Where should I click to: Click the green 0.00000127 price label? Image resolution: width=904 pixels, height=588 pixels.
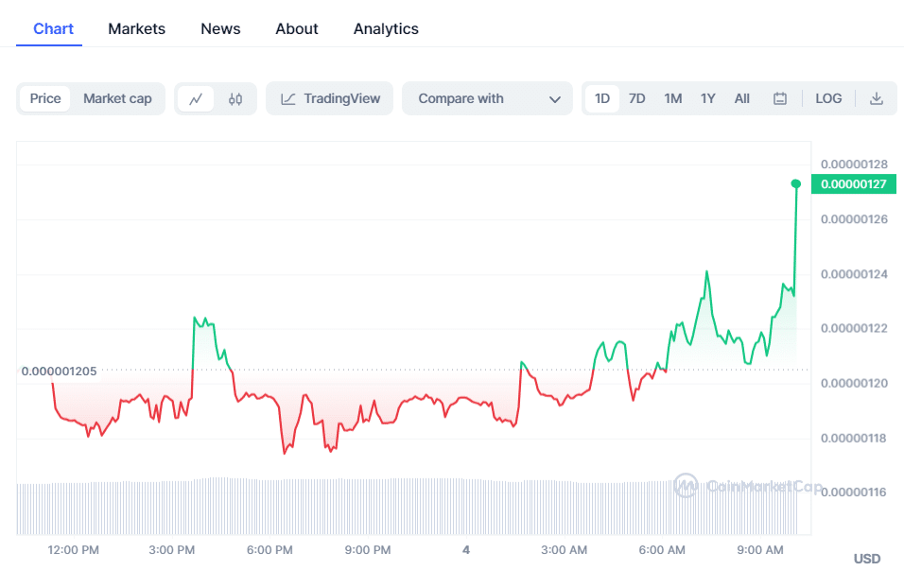click(853, 184)
